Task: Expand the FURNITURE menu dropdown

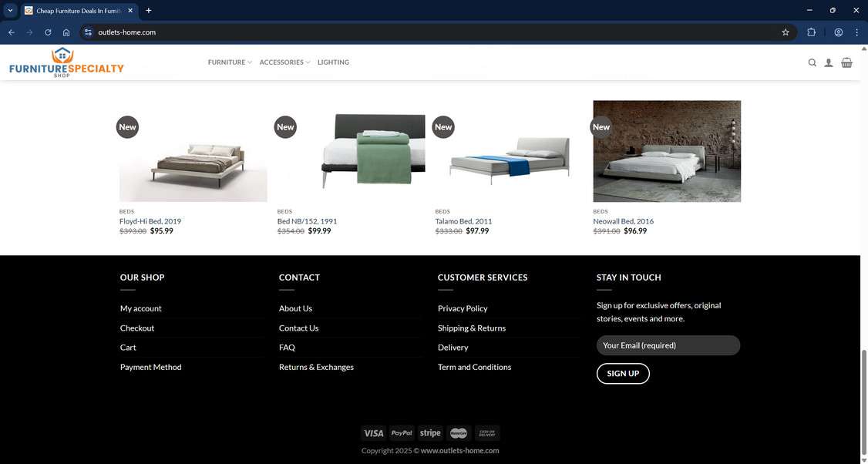Action: coord(230,62)
